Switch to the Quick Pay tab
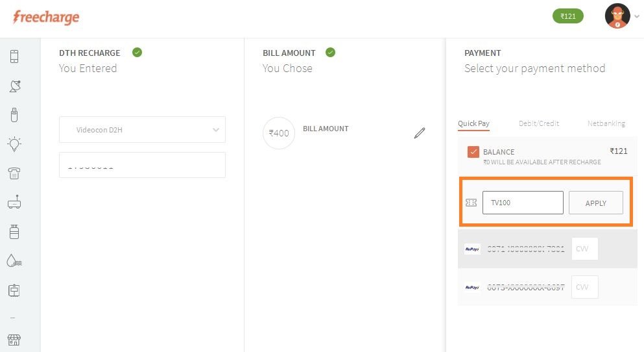Screen dimensions: 644x352 473,123
